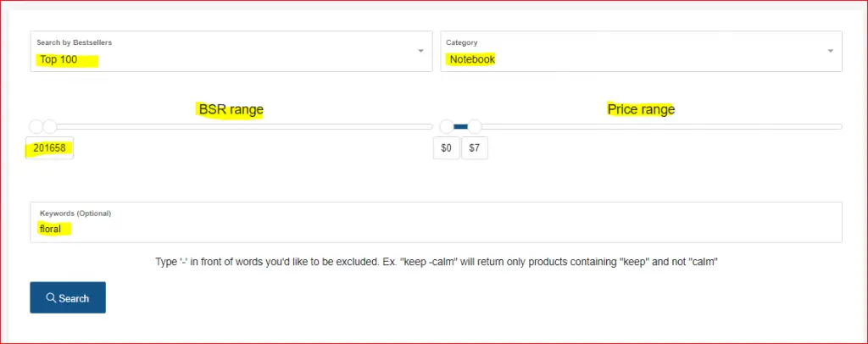Image resolution: width=868 pixels, height=344 pixels.
Task: Expand the Category dropdown arrow
Action: (831, 51)
